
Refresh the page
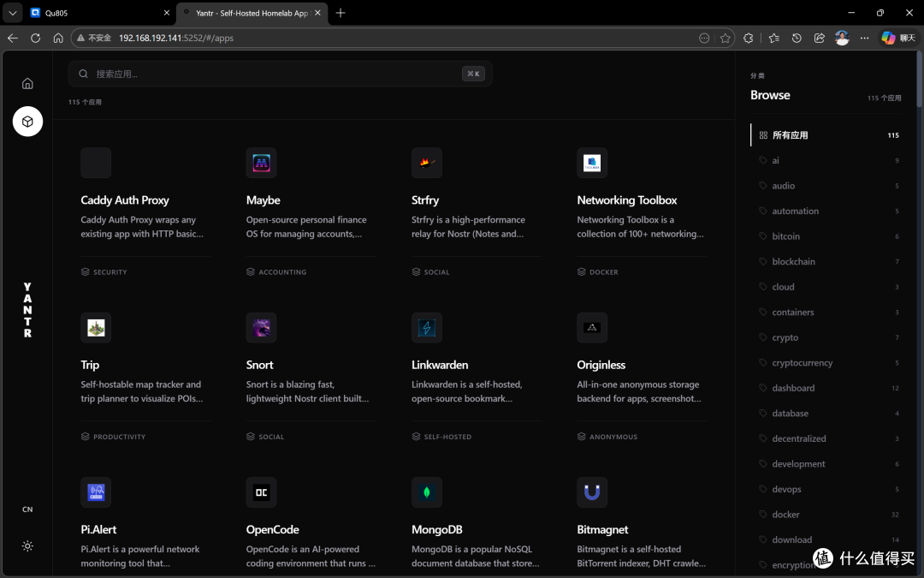pyautogui.click(x=35, y=38)
